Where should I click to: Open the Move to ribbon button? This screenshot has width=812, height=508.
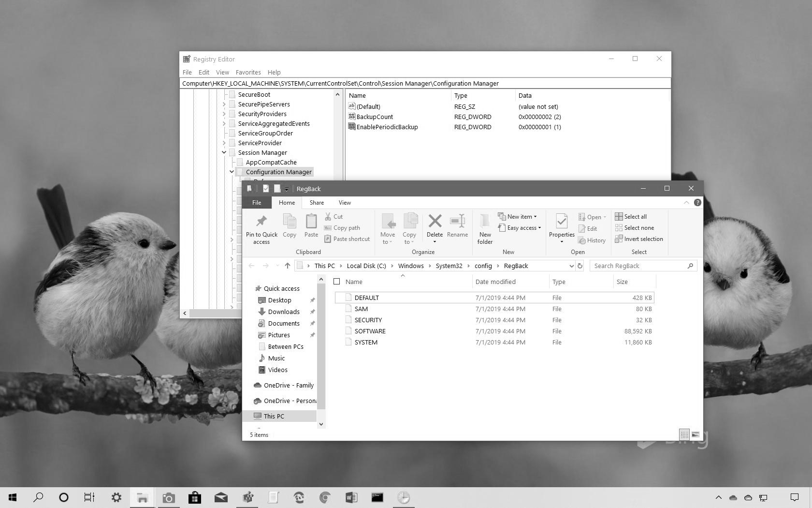388,229
